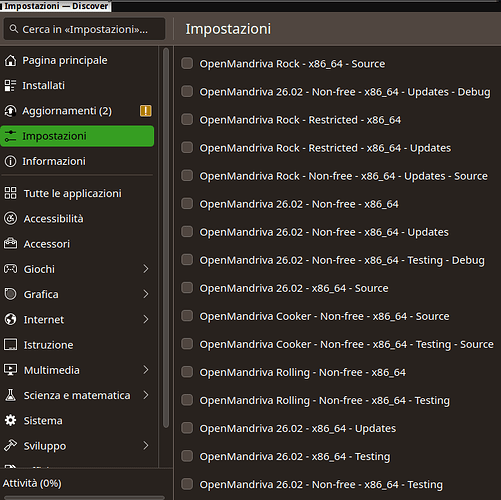Expand the Sviluppo category arrow
501x500 pixels.
tap(146, 445)
